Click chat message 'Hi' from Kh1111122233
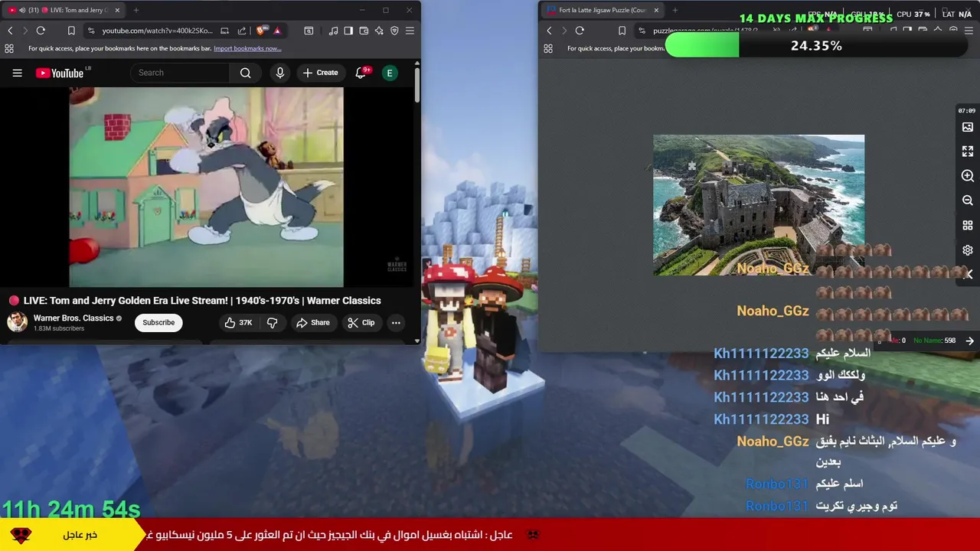 click(822, 419)
